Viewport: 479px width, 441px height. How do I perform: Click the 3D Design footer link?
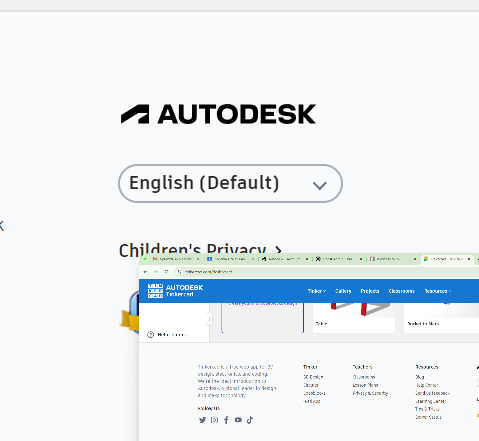point(313,377)
